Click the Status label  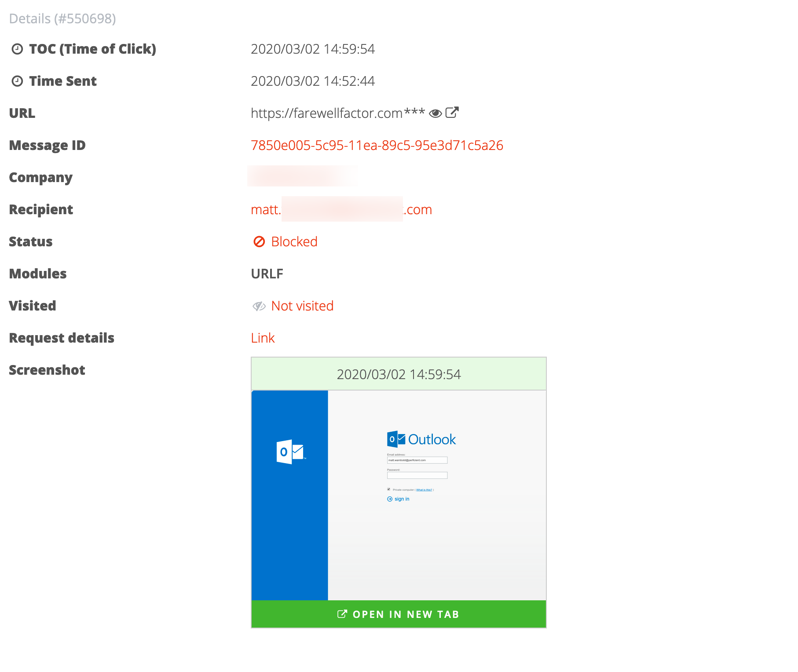pyautogui.click(x=31, y=241)
